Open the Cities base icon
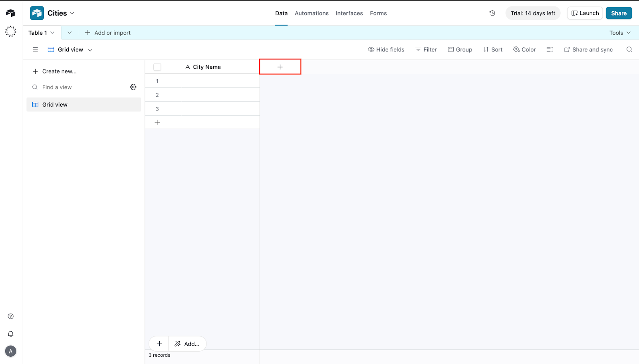Viewport: 639px width, 364px height. point(37,13)
